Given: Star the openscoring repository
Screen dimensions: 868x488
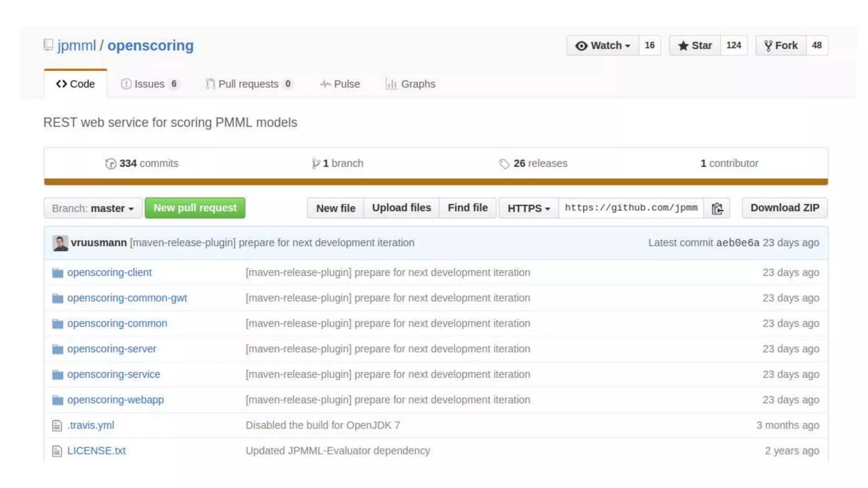Looking at the screenshot, I should coord(695,45).
